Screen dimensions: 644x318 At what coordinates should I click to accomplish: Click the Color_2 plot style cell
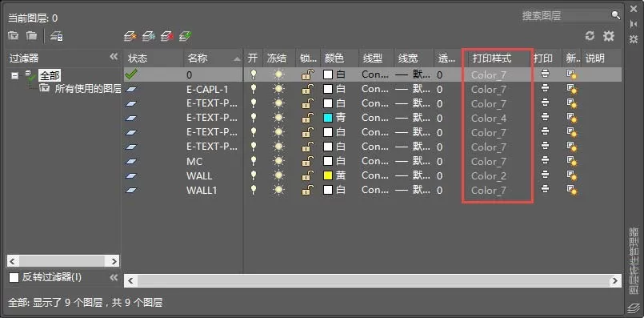(x=489, y=175)
